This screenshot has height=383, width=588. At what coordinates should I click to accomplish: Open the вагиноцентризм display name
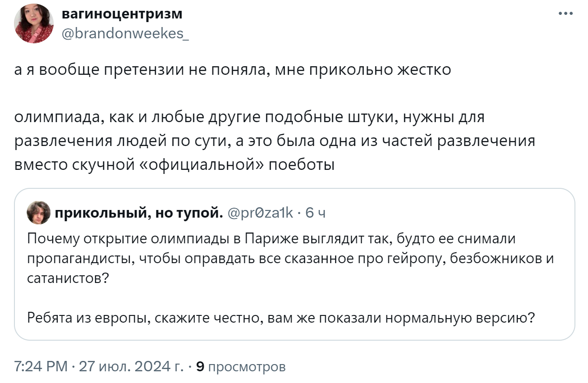point(122,14)
